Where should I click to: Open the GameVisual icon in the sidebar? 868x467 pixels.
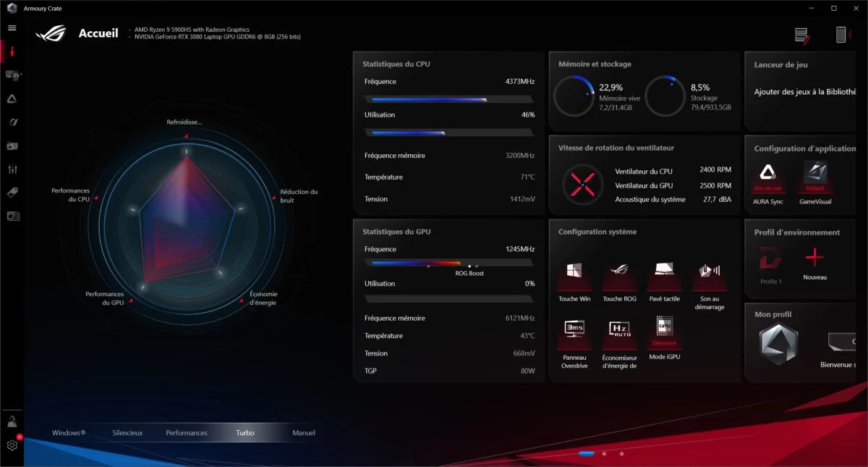pos(12,122)
